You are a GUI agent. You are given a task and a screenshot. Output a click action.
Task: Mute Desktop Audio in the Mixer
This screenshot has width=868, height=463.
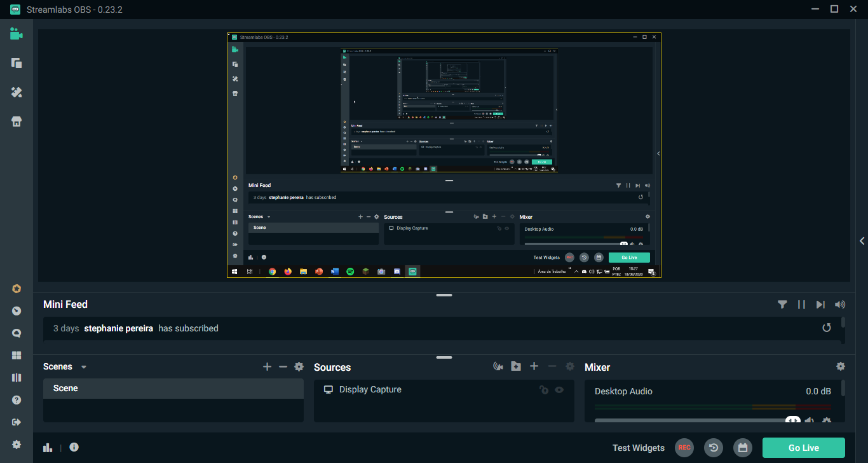pyautogui.click(x=810, y=420)
